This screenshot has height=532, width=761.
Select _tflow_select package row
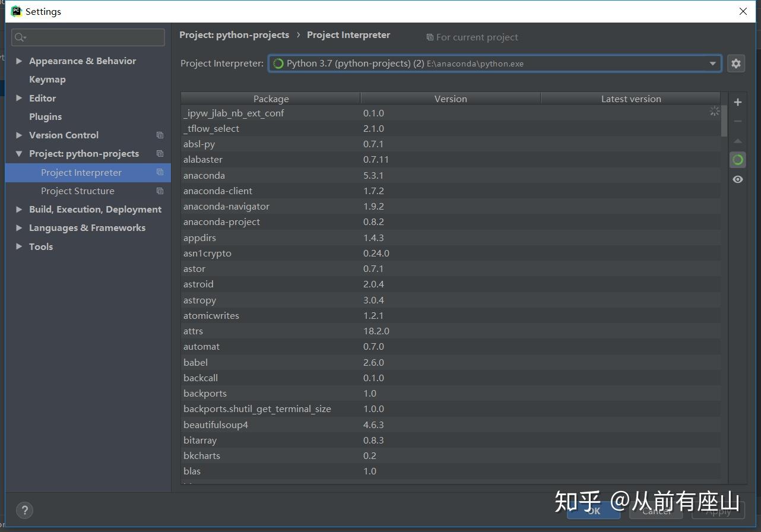coord(451,128)
